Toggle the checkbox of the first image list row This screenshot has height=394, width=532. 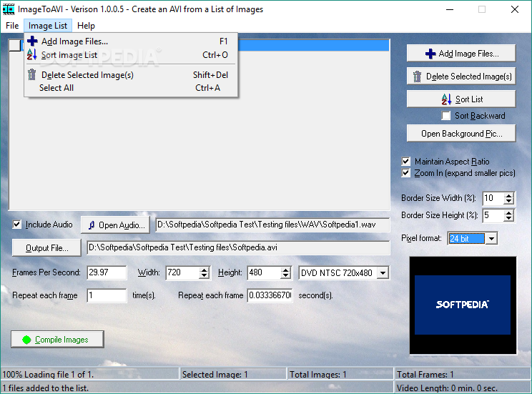pos(14,46)
